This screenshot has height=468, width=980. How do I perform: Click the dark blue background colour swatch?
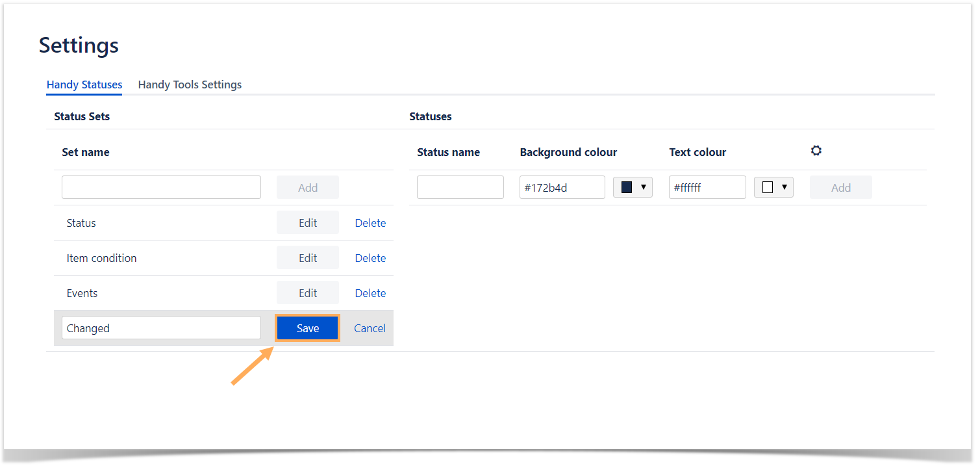[627, 187]
